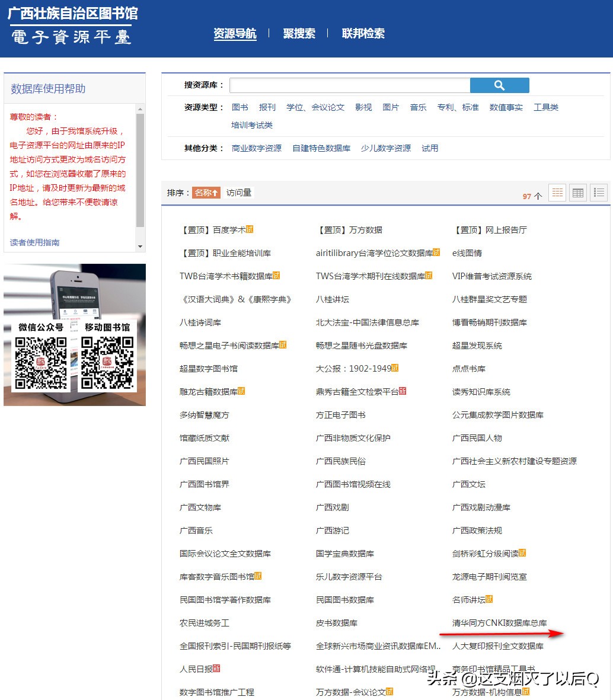The height and width of the screenshot is (700, 613).
Task: Choose the 试用 category filter
Action: click(430, 148)
